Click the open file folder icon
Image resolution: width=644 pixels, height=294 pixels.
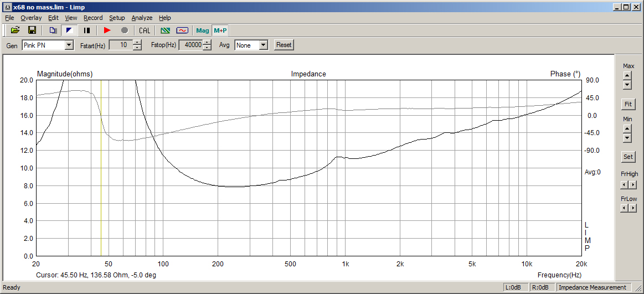15,30
